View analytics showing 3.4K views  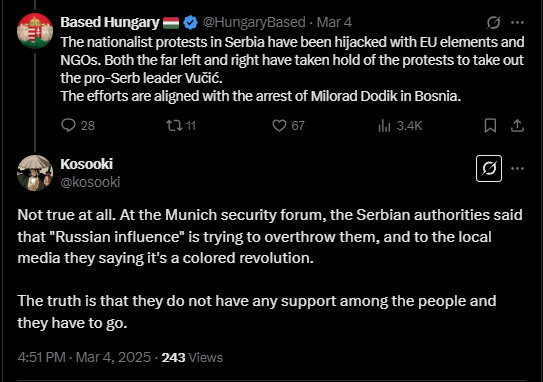tap(400, 125)
